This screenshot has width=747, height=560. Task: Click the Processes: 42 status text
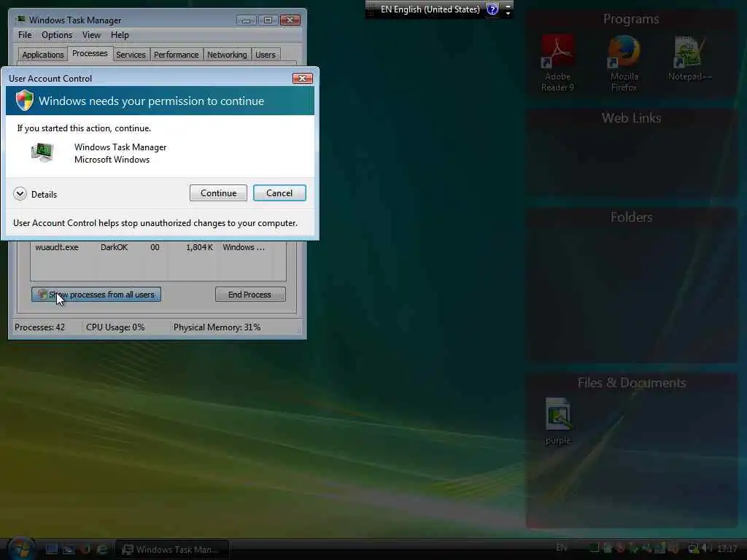(39, 327)
